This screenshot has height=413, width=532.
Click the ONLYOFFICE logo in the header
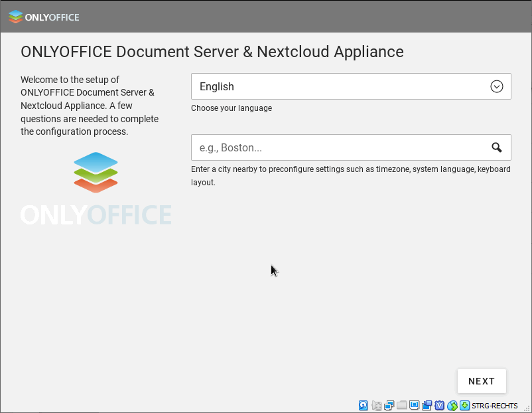(44, 17)
